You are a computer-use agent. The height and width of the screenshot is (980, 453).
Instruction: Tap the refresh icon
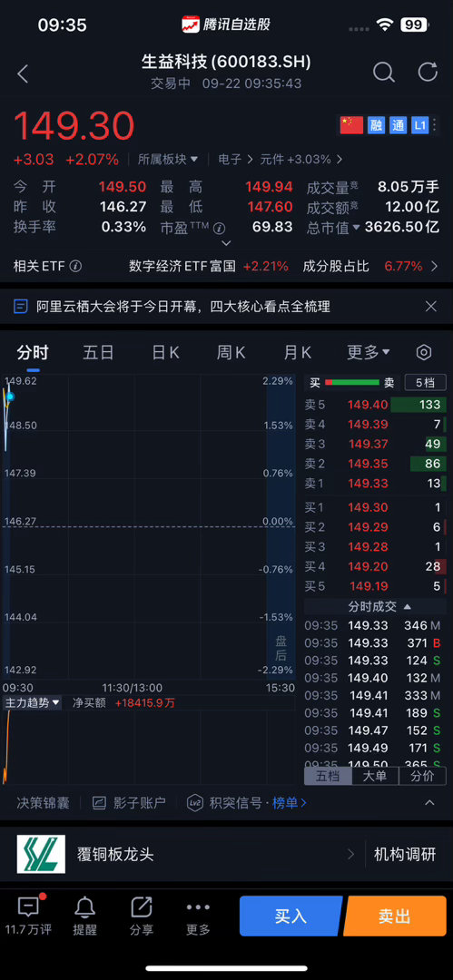tap(428, 72)
